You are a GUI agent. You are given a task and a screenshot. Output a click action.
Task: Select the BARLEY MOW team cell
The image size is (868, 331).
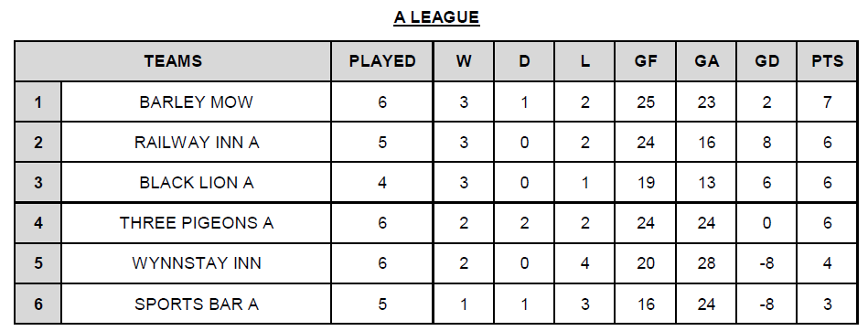tap(196, 102)
